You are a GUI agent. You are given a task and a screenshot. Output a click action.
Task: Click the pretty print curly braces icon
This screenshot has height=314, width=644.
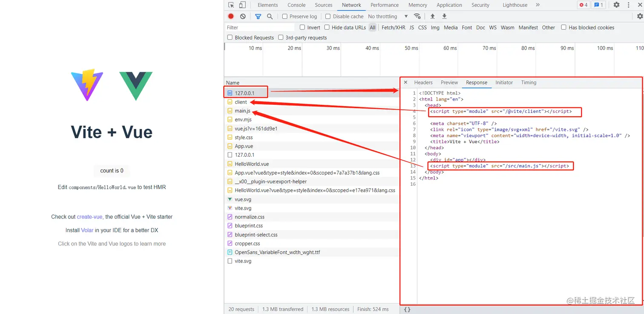tap(407, 309)
